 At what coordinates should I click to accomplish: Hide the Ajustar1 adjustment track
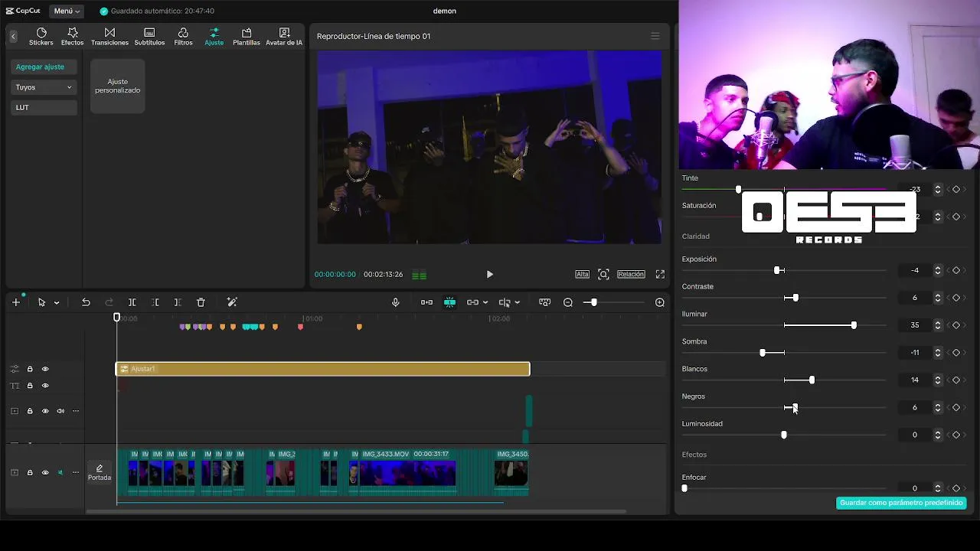point(45,369)
